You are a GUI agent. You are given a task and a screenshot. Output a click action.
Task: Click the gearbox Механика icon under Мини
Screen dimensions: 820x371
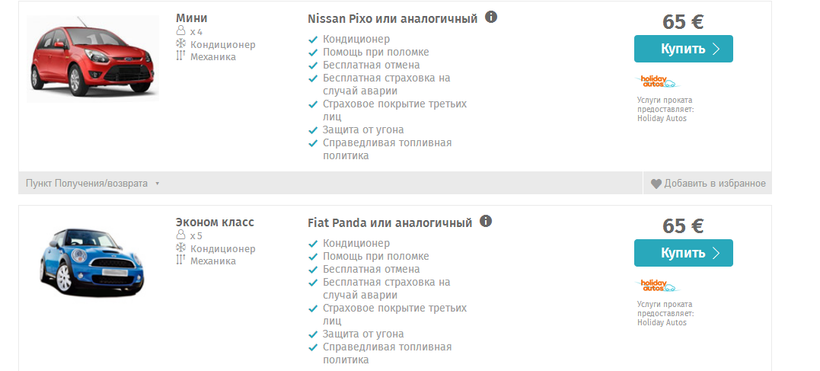click(x=180, y=57)
